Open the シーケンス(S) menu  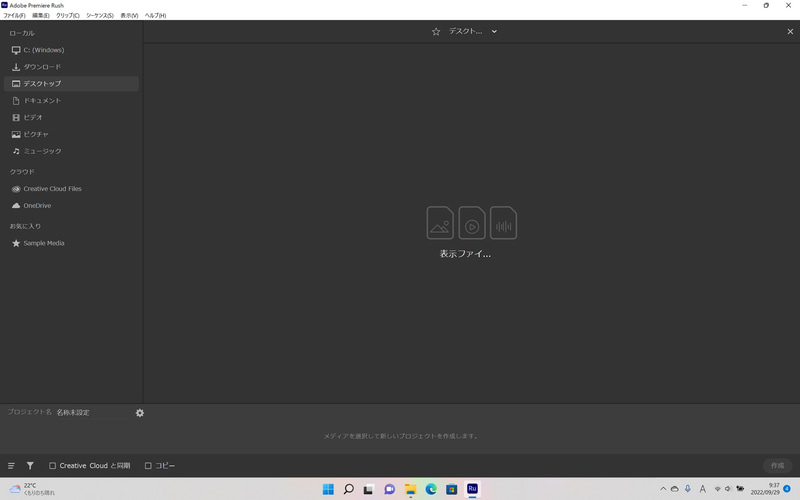coord(100,15)
